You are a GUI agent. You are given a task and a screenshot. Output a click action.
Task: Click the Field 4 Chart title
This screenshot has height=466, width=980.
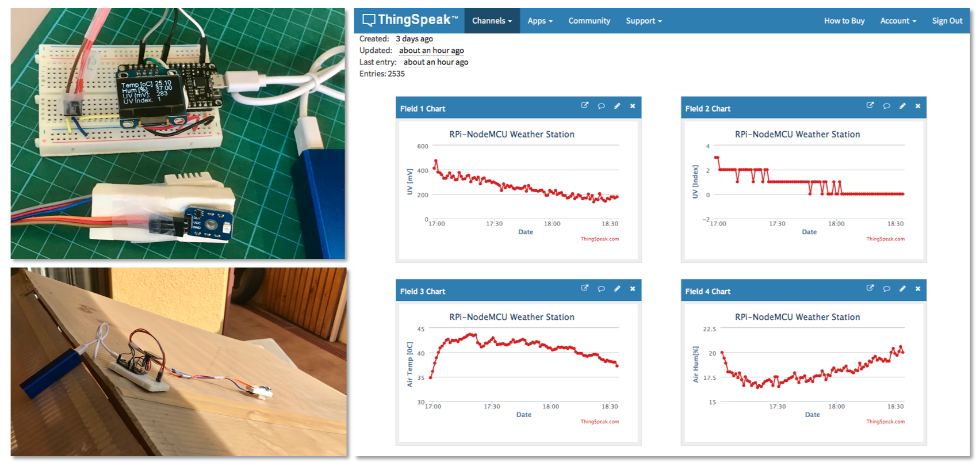click(708, 291)
